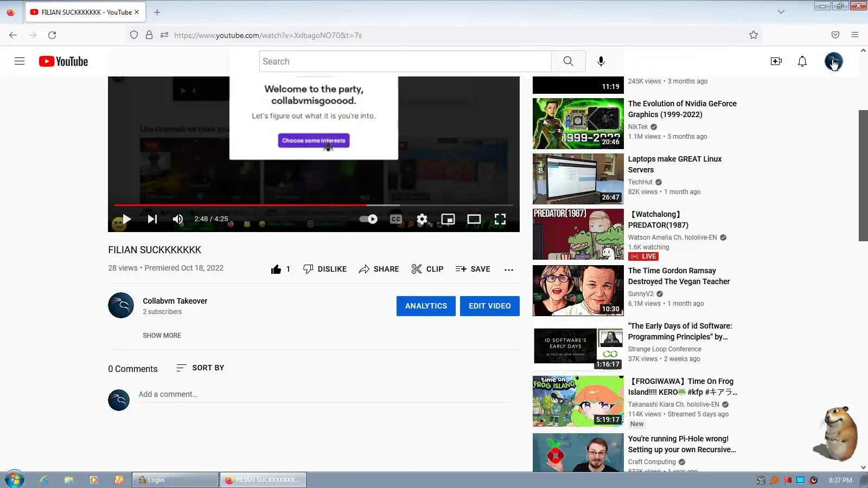
Task: Open the Firefox application menu
Action: [x=855, y=35]
